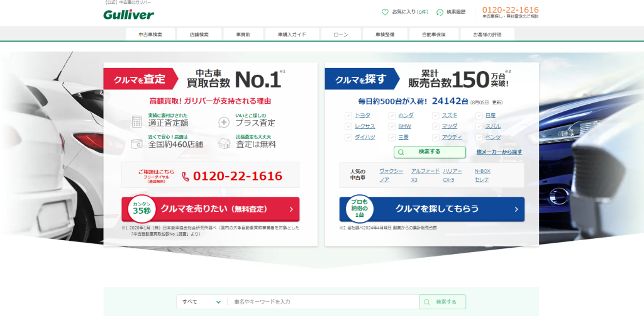This screenshot has width=644, height=325.
Task: Click the heart icon for お気に入り
Action: [x=385, y=13]
